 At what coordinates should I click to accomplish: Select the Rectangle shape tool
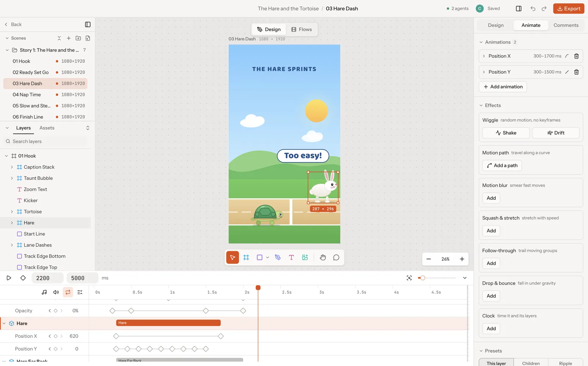pos(259,257)
